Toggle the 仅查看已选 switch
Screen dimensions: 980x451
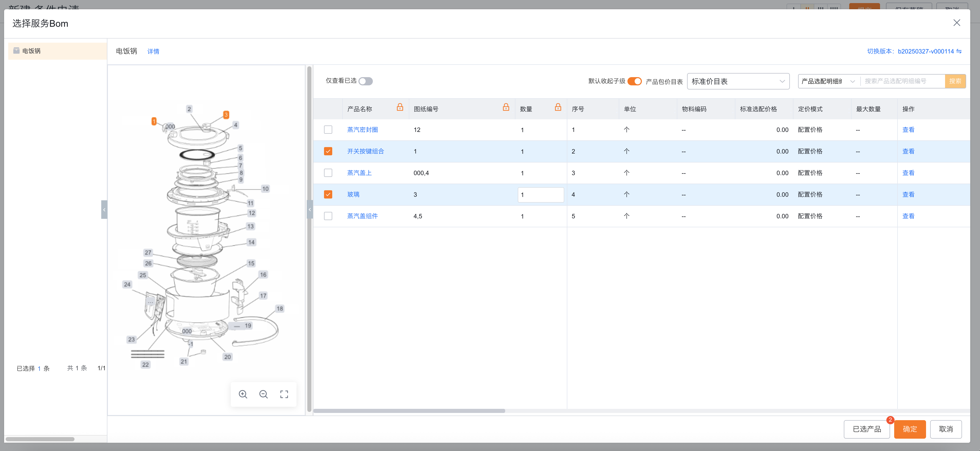coord(366,81)
